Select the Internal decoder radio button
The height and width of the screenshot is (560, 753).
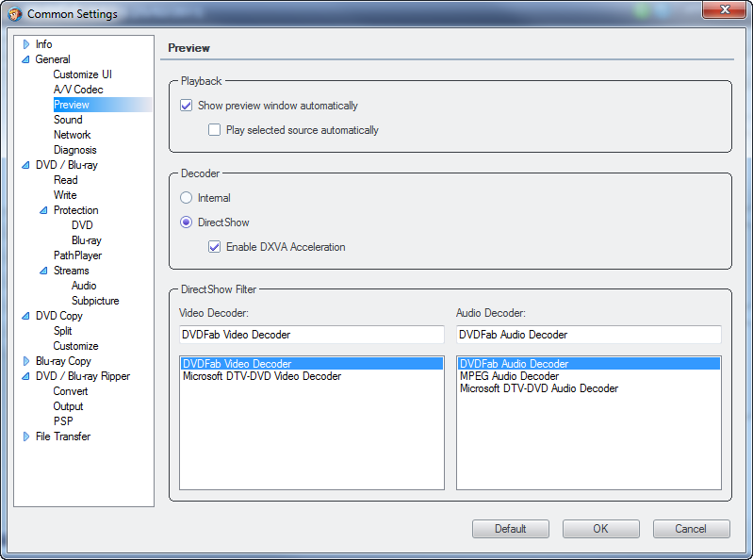187,198
